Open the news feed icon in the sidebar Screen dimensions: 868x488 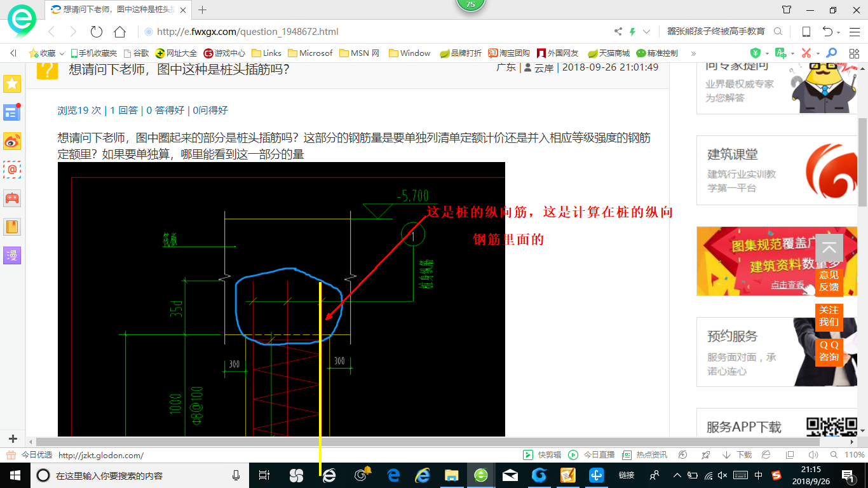pos(12,112)
